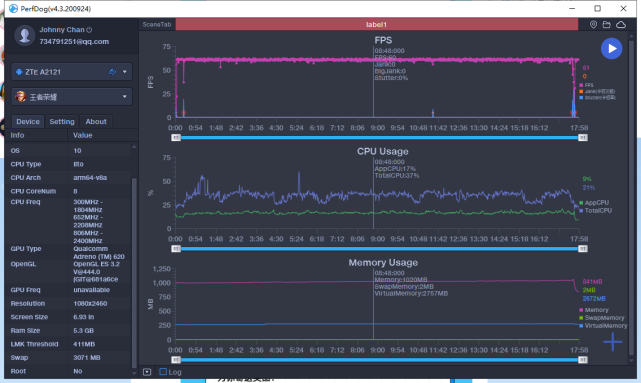
Task: Switch to the About tab
Action: click(x=96, y=121)
